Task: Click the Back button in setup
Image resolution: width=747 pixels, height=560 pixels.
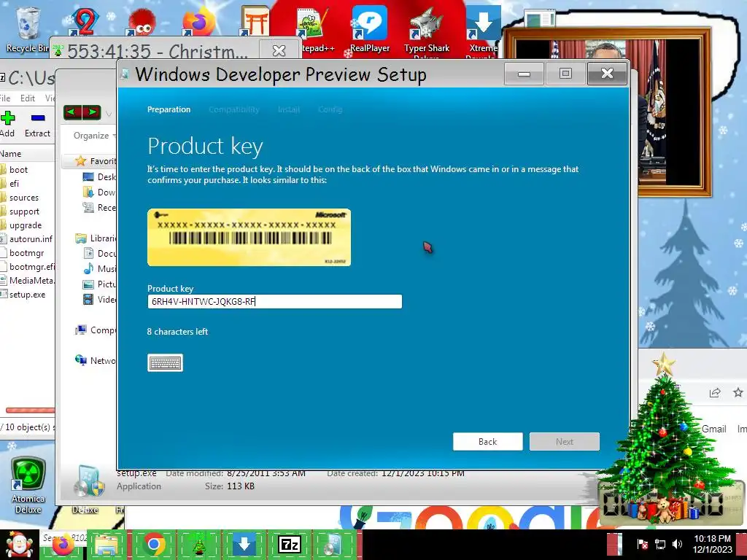Action: 487,441
